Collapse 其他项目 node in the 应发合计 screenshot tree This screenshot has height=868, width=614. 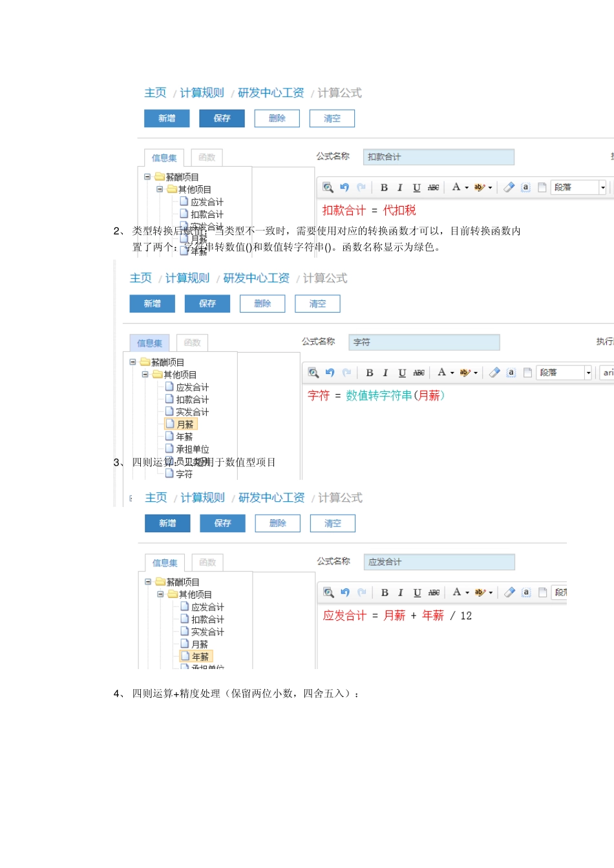(x=160, y=594)
